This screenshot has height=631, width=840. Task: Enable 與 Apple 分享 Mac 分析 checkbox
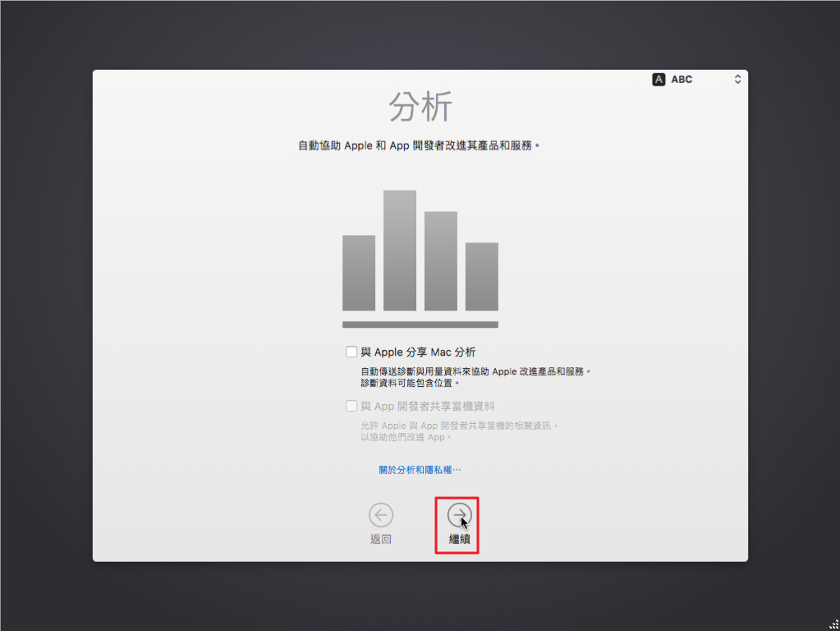click(x=351, y=352)
